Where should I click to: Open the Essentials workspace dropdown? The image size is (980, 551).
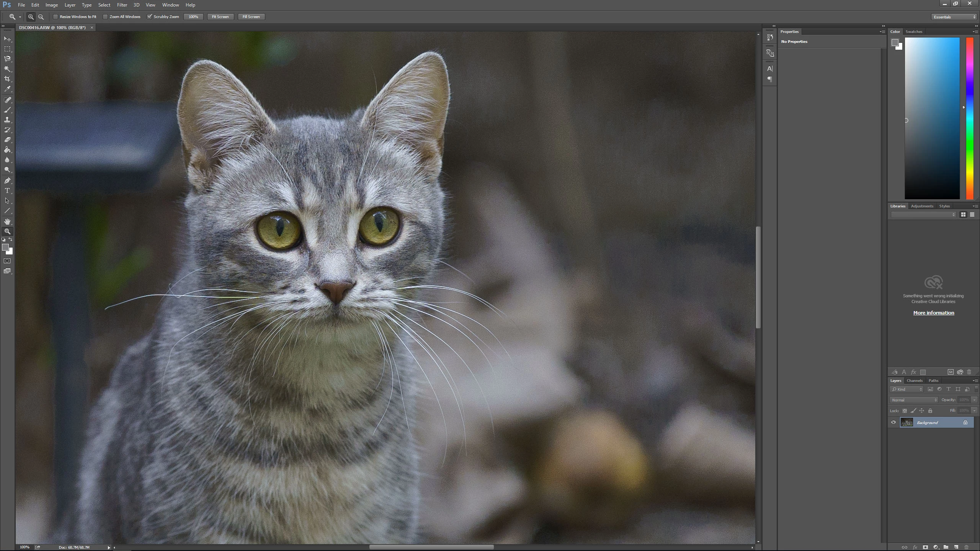coord(954,17)
